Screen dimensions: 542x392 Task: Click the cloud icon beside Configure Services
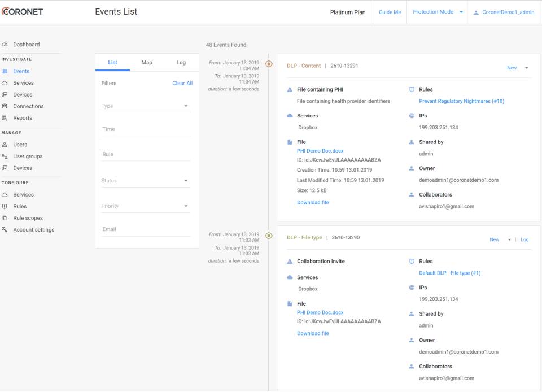5,195
